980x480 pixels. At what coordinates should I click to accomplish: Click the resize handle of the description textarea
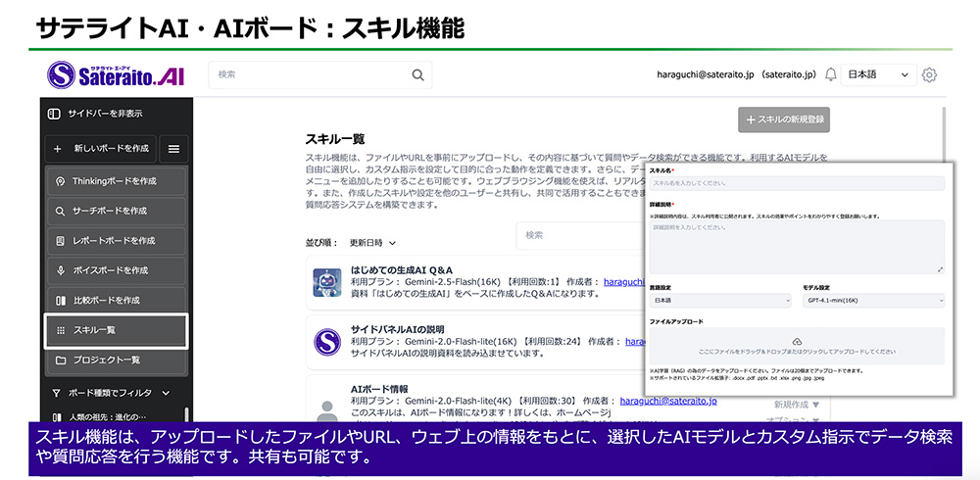(x=941, y=269)
